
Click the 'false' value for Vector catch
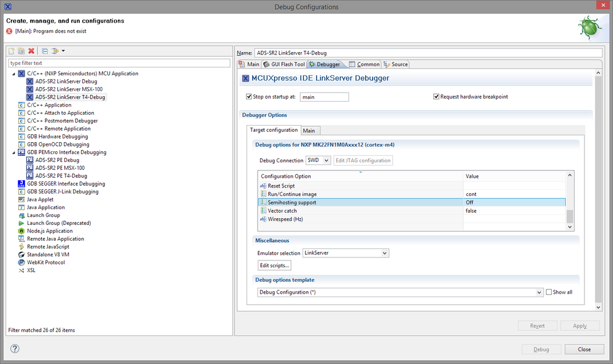(471, 211)
